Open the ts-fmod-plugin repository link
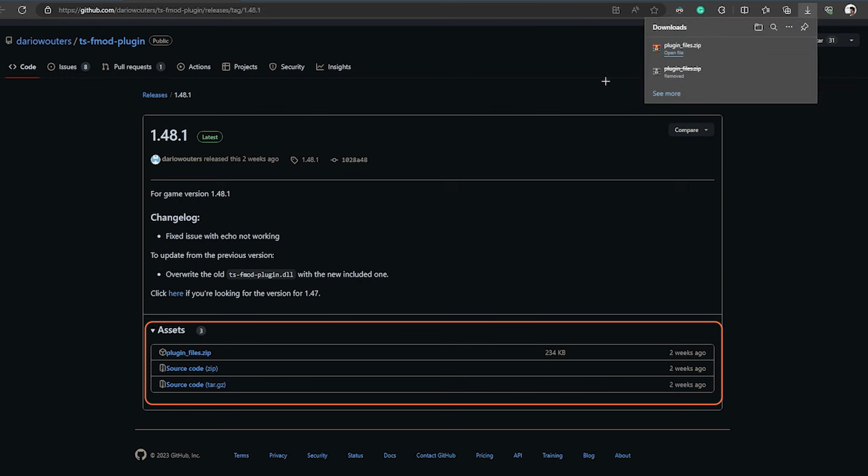The height and width of the screenshot is (476, 868). click(x=112, y=41)
